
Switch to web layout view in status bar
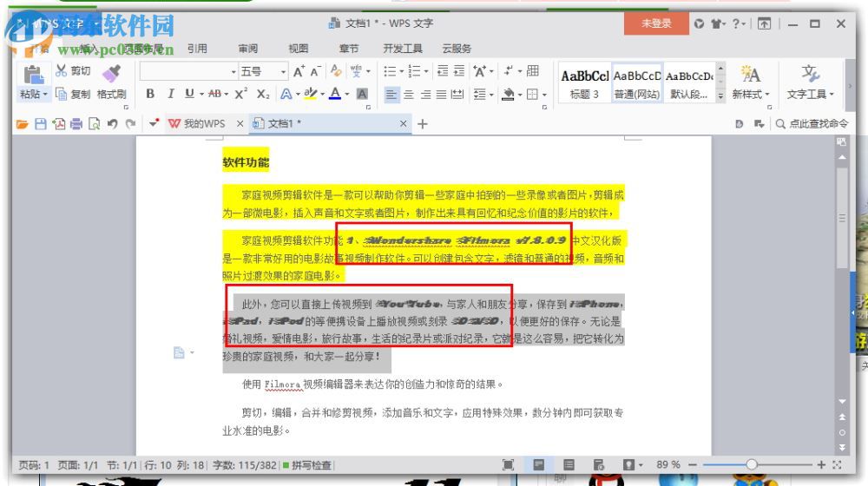pyautogui.click(x=598, y=465)
